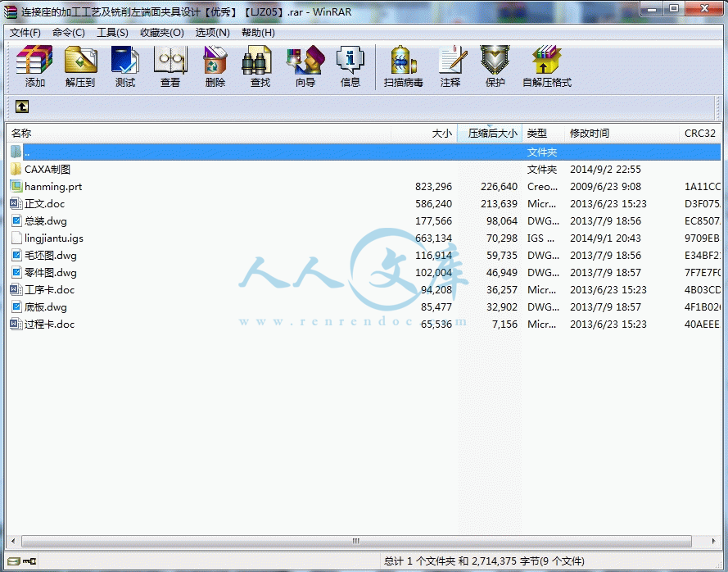This screenshot has height=572, width=728.
Task: Click the hanming.prt file name
Action: click(53, 186)
